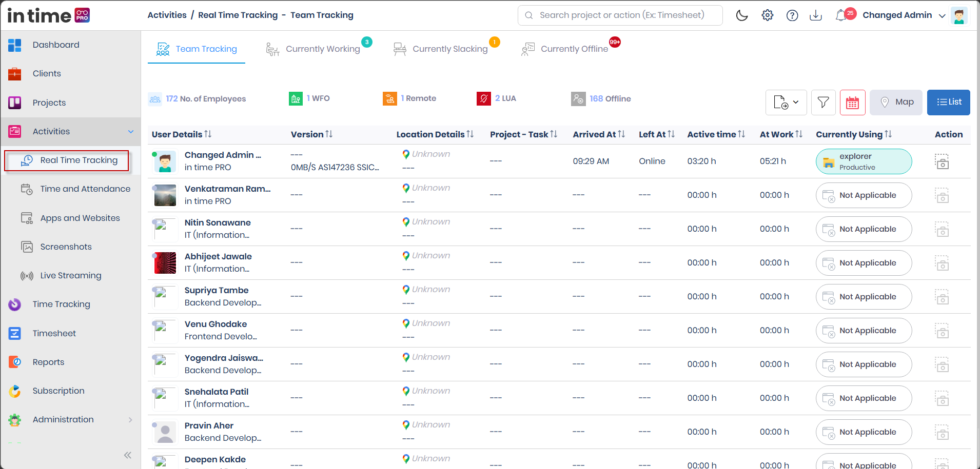Collapse the Activities sidebar section
The width and height of the screenshot is (980, 469).
pos(131,132)
